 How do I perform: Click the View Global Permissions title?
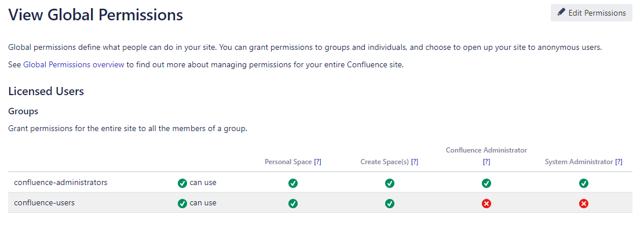pyautogui.click(x=96, y=15)
